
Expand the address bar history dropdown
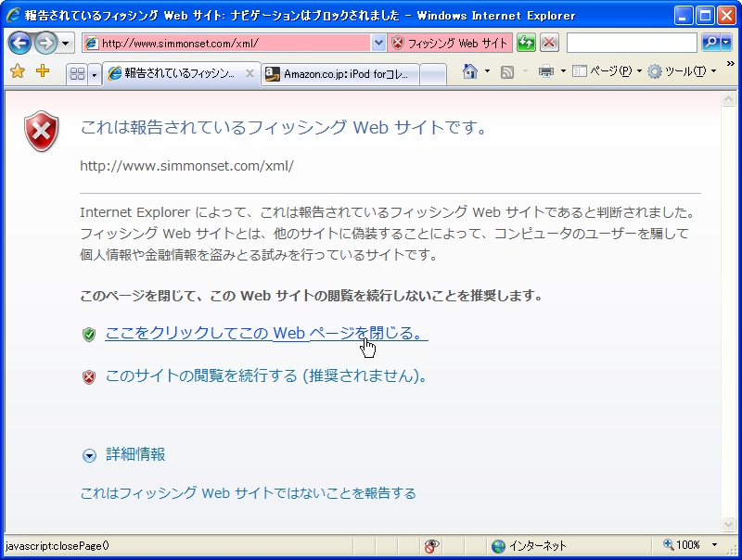(378, 43)
